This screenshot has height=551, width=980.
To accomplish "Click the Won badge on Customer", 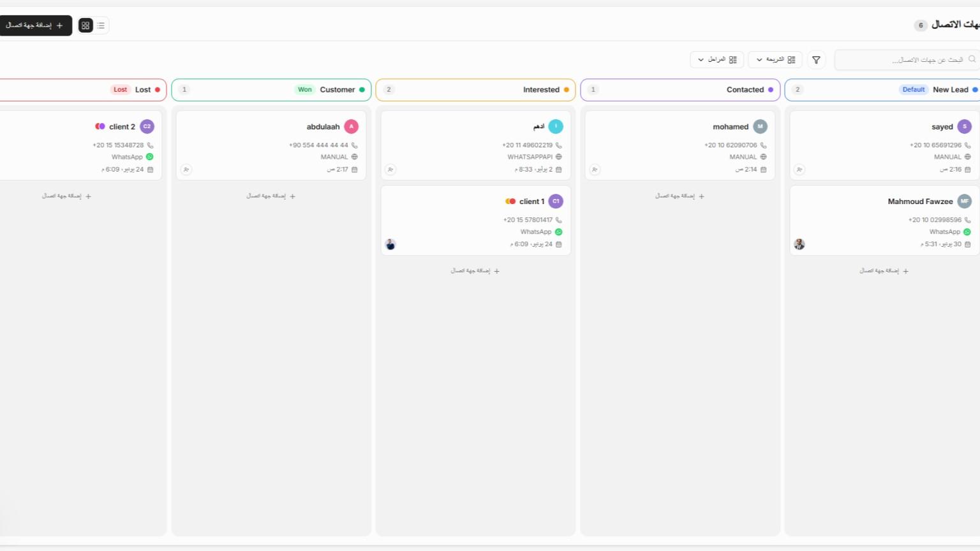I will click(305, 90).
